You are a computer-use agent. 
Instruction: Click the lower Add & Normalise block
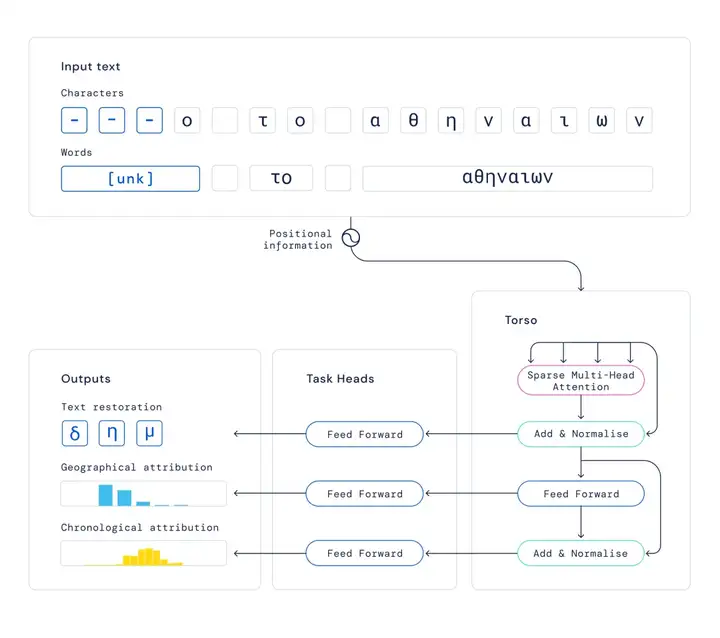tap(581, 553)
